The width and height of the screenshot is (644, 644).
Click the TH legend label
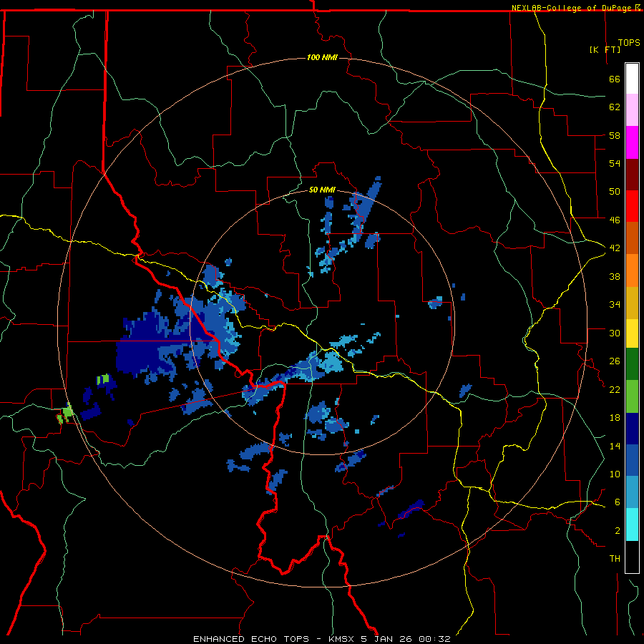615,559
